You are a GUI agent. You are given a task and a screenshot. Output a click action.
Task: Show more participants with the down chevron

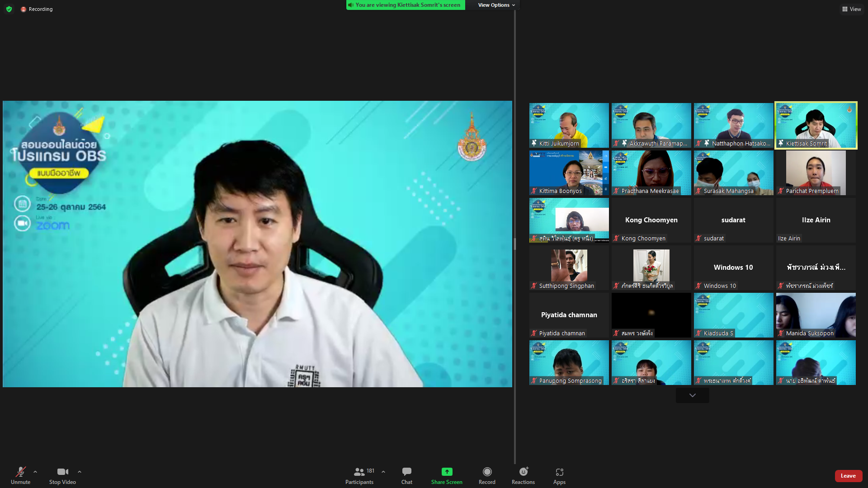(692, 395)
